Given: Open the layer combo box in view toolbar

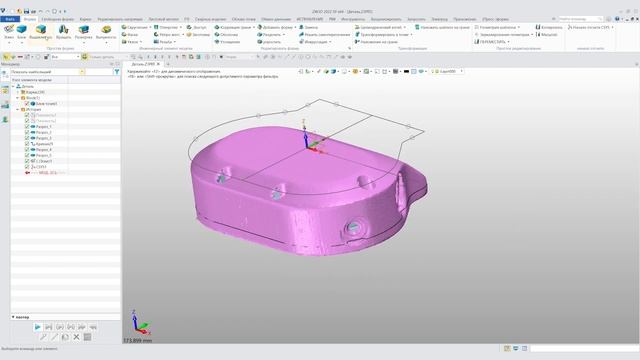Looking at the screenshot, I should (x=447, y=71).
